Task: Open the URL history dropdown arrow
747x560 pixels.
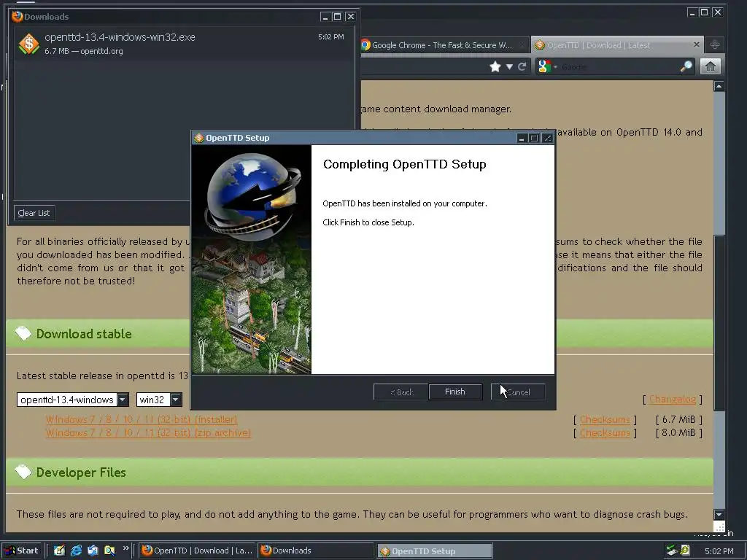Action: point(509,66)
